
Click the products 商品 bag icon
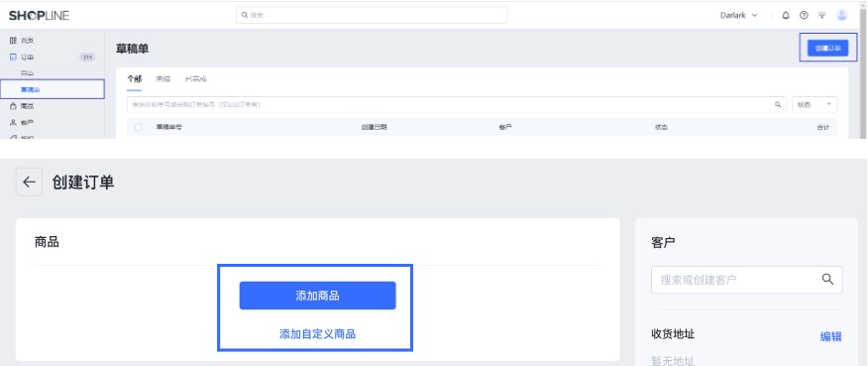pos(13,106)
